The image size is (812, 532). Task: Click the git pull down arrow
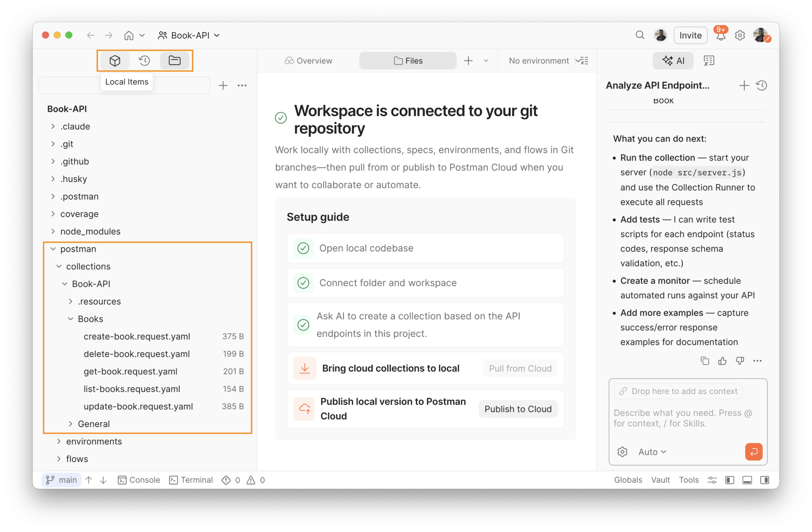tap(103, 480)
